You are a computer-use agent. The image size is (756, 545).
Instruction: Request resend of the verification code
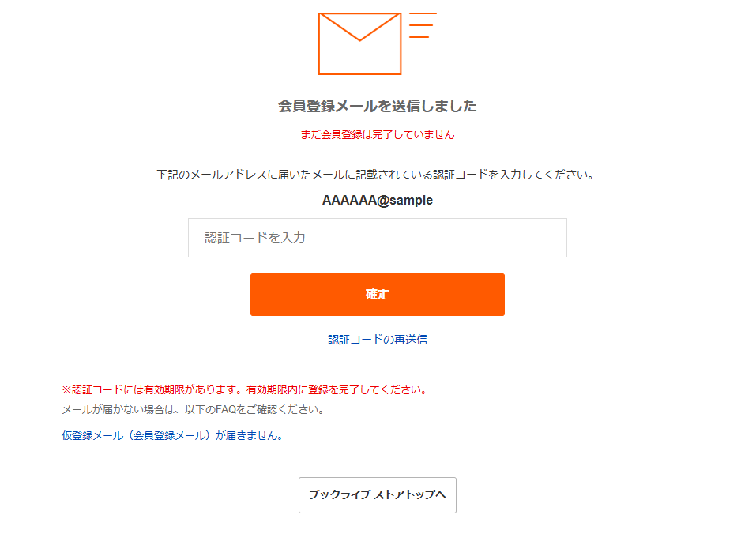point(377,338)
